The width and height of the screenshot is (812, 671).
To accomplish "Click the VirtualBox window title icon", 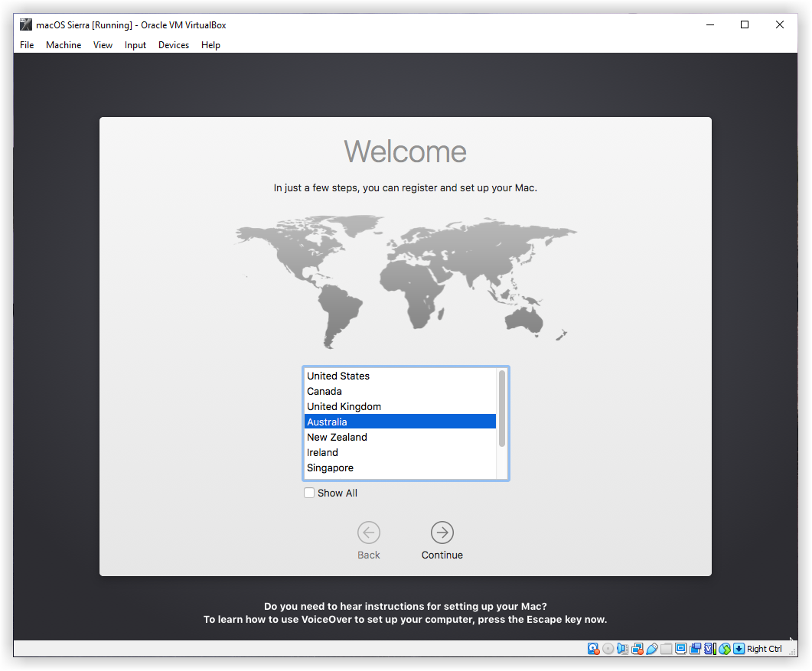I will (x=26, y=24).
